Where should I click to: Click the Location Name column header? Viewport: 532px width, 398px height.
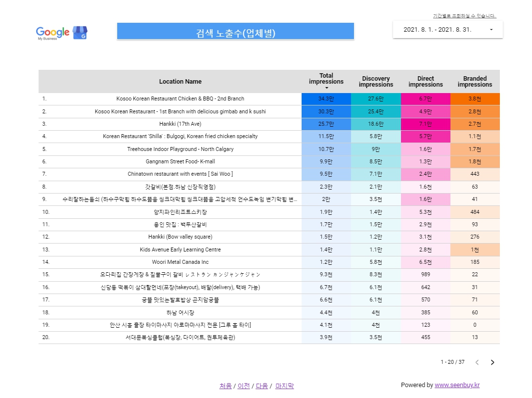(x=180, y=81)
